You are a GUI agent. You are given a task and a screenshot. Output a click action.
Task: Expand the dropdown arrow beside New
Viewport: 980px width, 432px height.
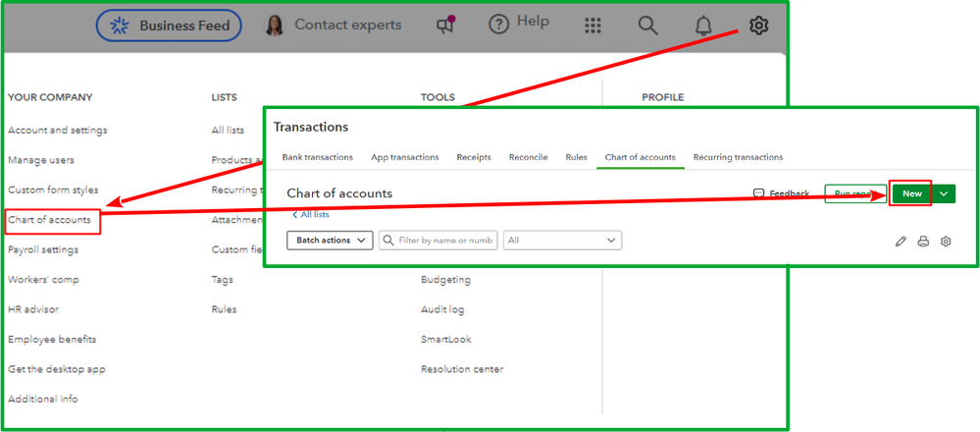(x=944, y=193)
